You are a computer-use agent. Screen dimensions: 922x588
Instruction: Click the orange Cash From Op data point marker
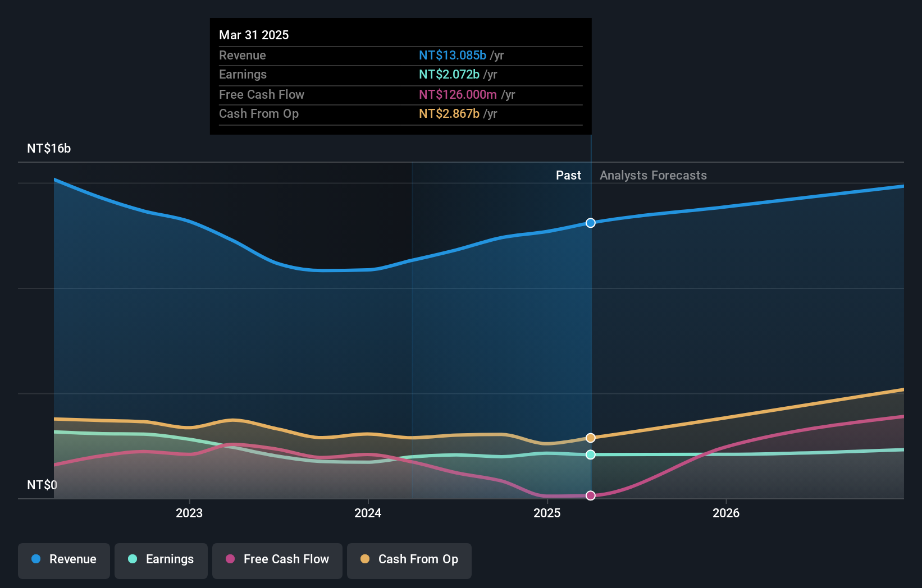[x=591, y=438]
